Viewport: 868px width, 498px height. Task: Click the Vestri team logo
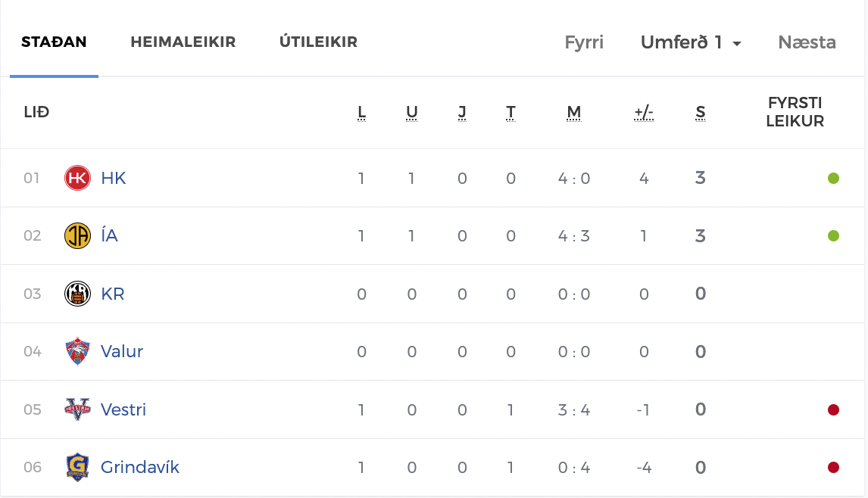77,409
